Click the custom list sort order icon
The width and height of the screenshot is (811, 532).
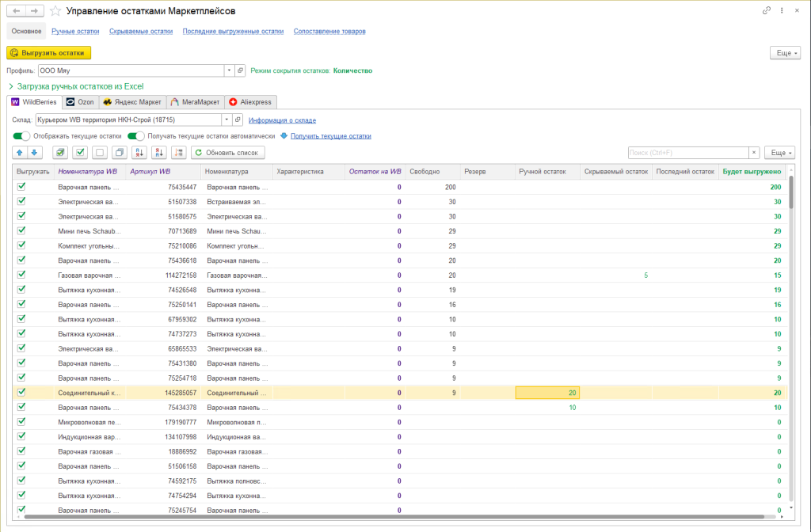[178, 153]
